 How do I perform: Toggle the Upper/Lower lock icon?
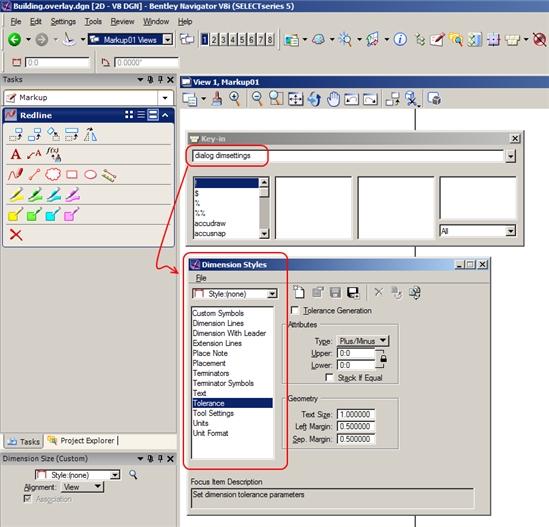pos(384,359)
